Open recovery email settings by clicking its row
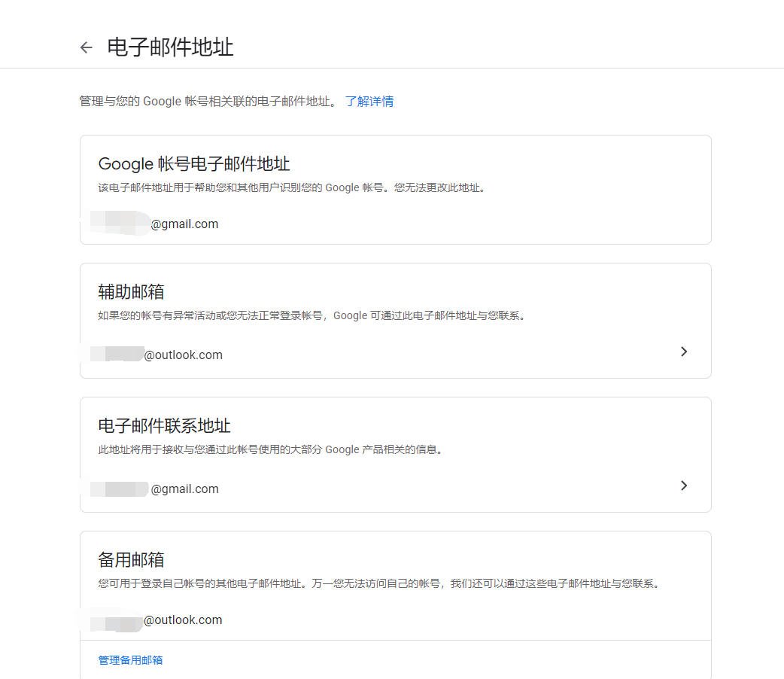Image resolution: width=784 pixels, height=679 pixels. (391, 352)
